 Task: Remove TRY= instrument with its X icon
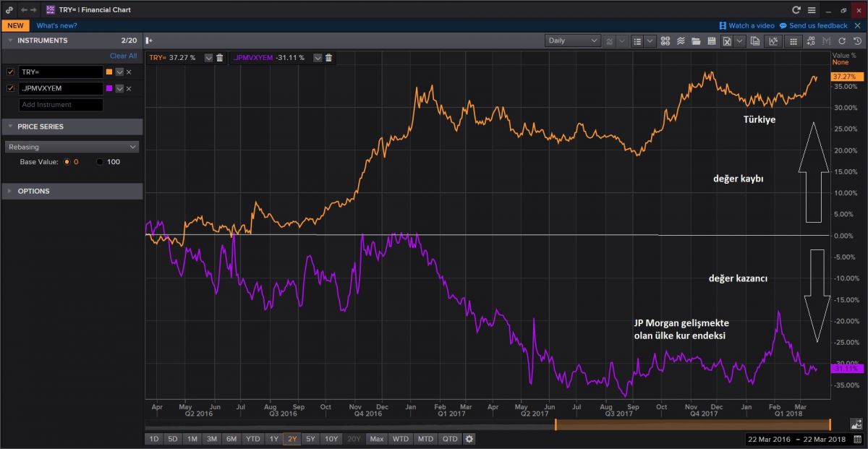point(129,72)
